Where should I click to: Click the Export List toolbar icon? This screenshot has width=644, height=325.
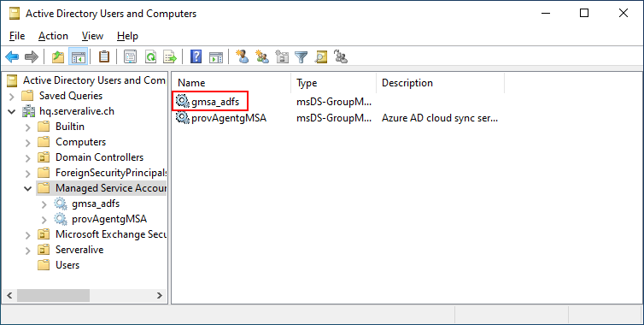click(x=170, y=56)
